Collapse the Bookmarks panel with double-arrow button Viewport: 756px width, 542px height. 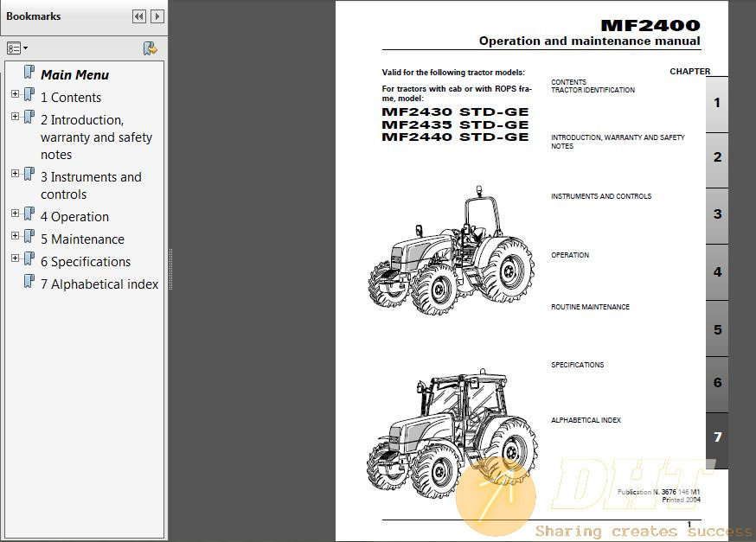[139, 17]
